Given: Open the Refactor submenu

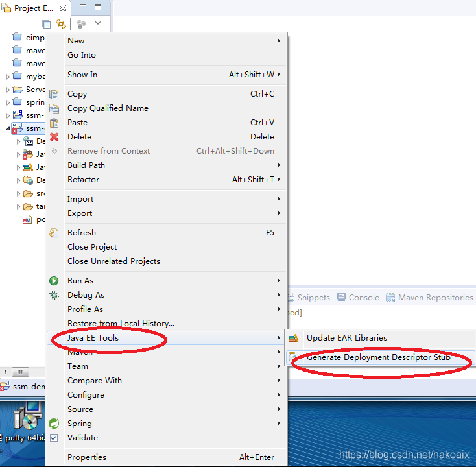Looking at the screenshot, I should (x=167, y=180).
